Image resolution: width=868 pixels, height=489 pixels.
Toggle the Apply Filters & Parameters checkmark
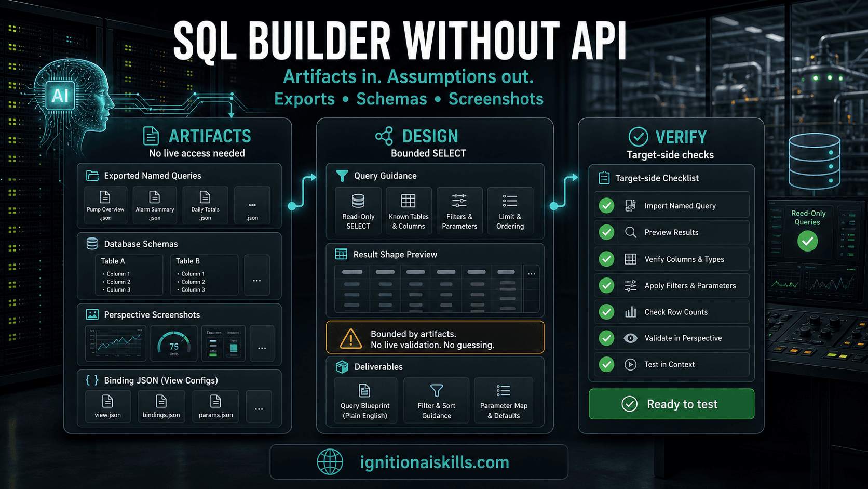click(x=606, y=285)
